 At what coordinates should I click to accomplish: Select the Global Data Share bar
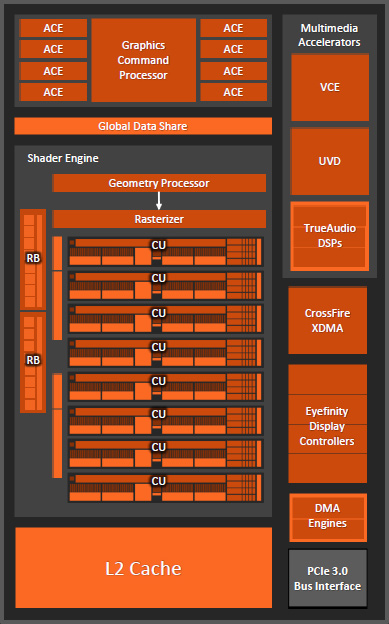point(143,126)
